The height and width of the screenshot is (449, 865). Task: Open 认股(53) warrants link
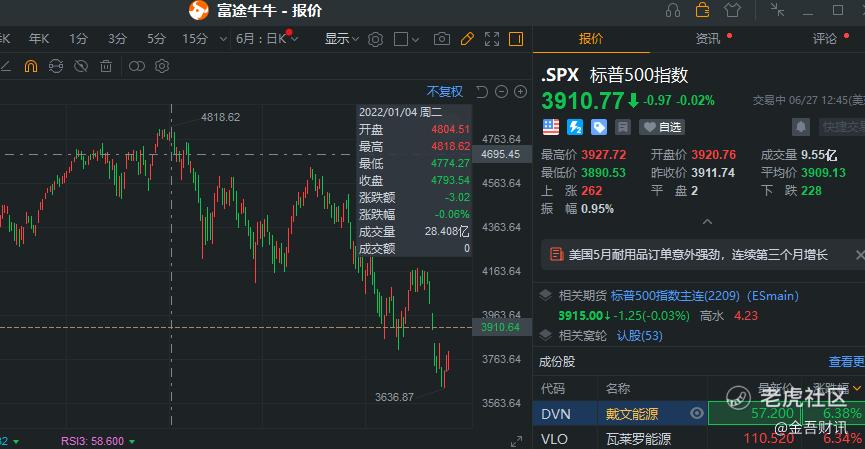639,335
